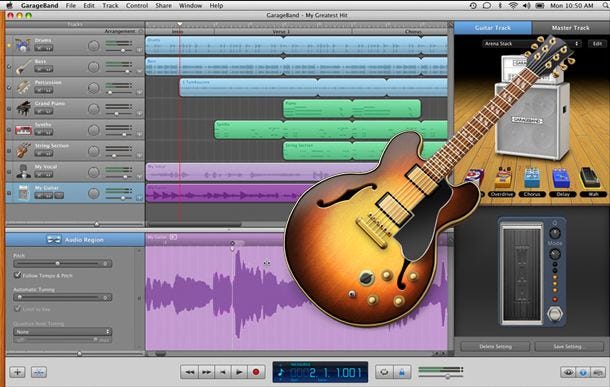Open the track editor scissors button

(x=39, y=372)
